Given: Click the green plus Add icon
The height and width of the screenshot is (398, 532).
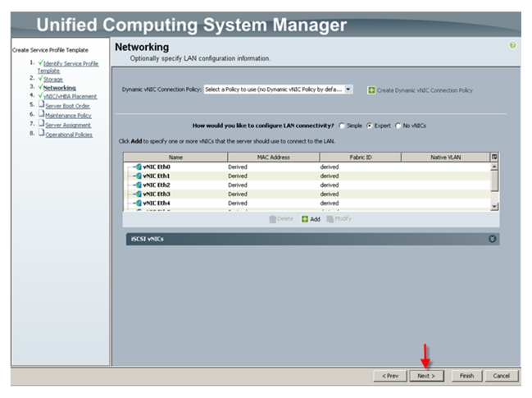Looking at the screenshot, I should [305, 219].
